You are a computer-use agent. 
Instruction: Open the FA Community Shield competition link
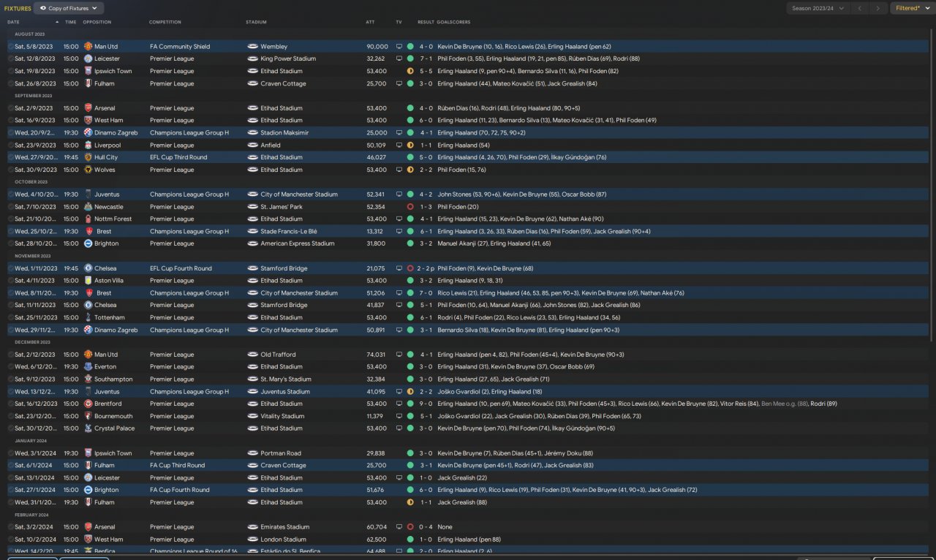tap(180, 47)
